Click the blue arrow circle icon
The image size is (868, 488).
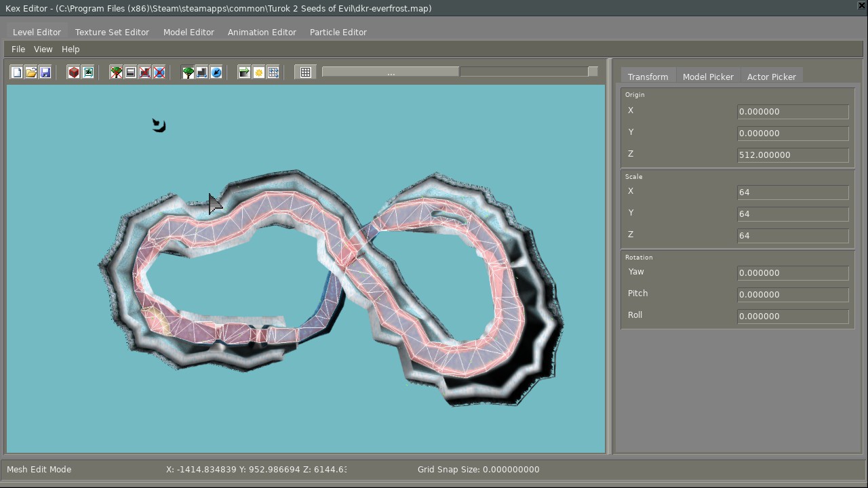pyautogui.click(x=216, y=72)
